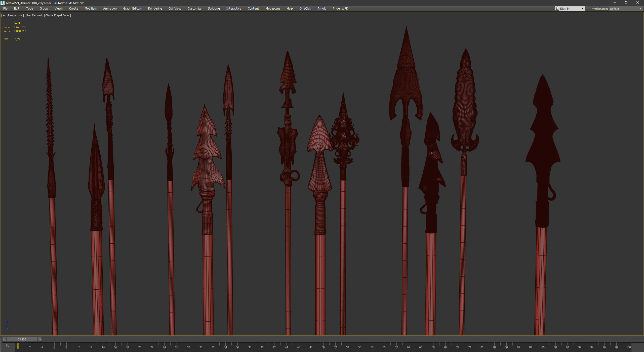Click the [+] viewport general menu label

click(x=4, y=15)
